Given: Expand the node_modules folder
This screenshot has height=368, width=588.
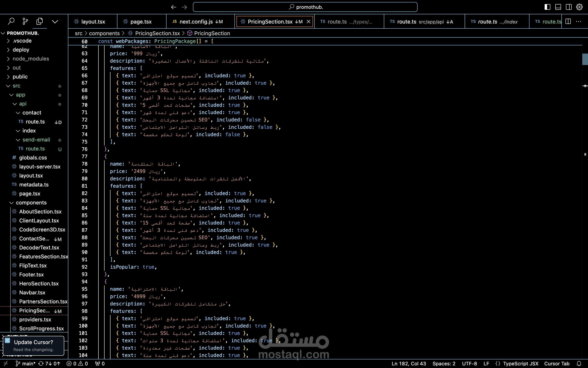Looking at the screenshot, I should pyautogui.click(x=31, y=59).
